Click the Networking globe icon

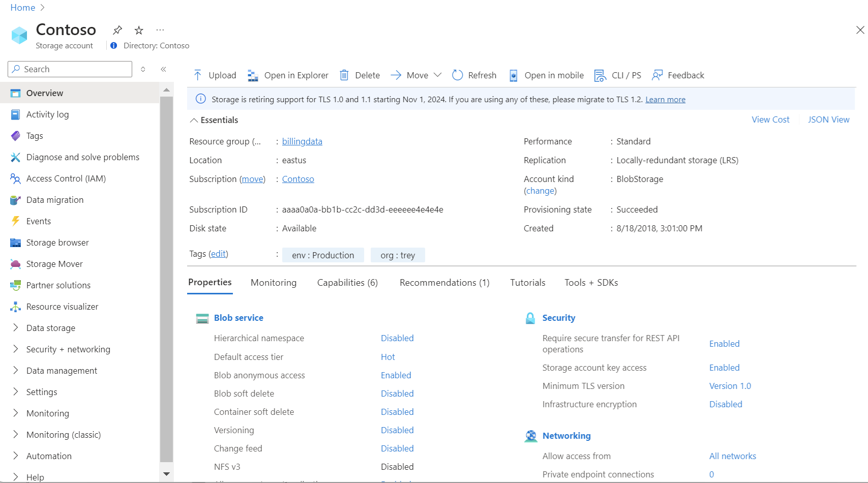531,436
